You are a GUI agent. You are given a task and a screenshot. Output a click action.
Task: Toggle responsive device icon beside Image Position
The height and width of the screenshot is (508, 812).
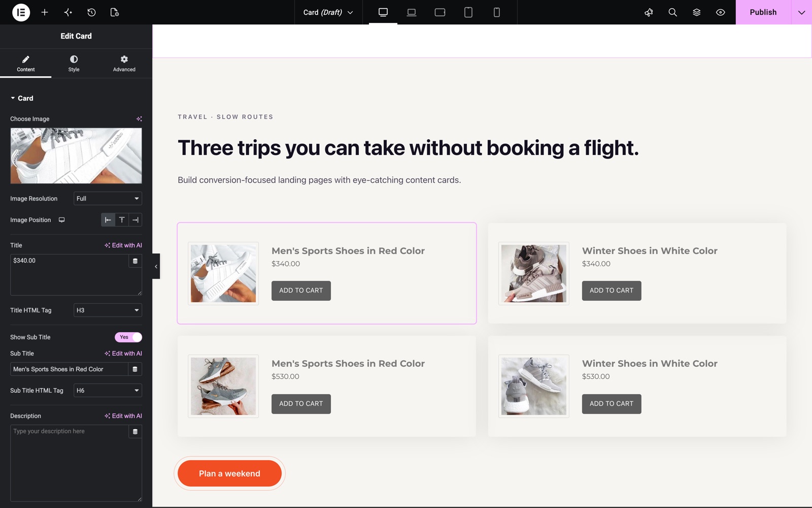(61, 220)
